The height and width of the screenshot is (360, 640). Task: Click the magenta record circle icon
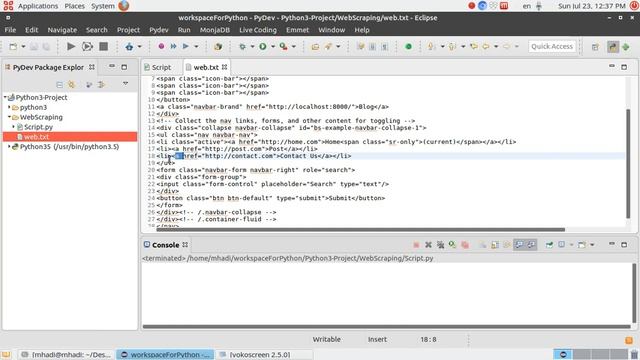[161, 47]
